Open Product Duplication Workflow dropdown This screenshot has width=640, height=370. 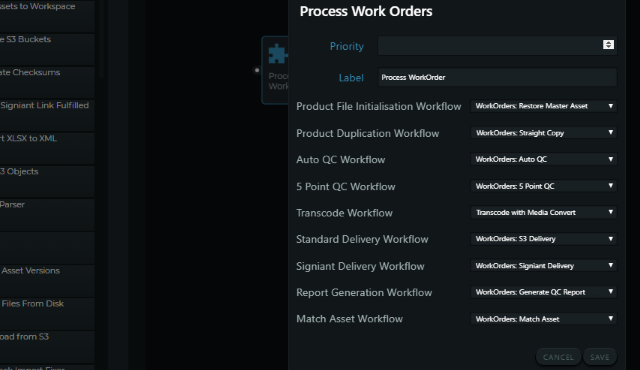(544, 133)
